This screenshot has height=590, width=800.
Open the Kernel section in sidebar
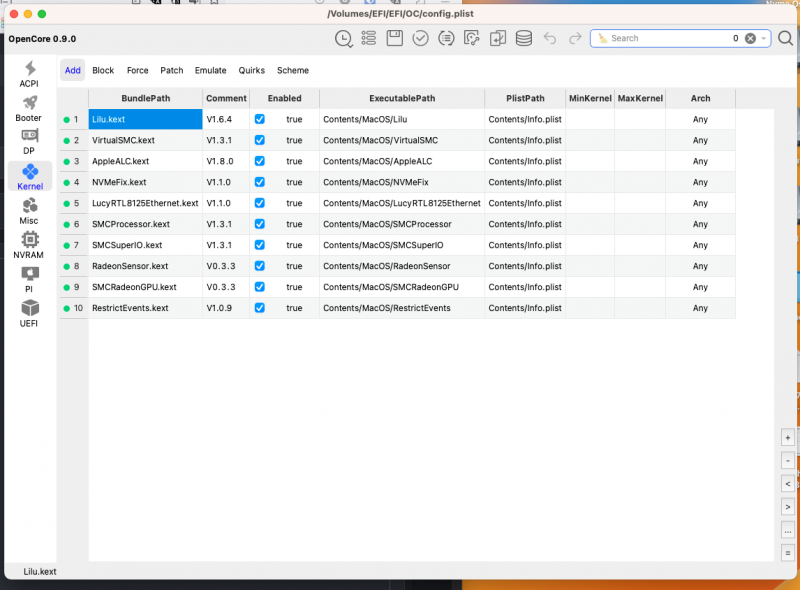(x=29, y=176)
